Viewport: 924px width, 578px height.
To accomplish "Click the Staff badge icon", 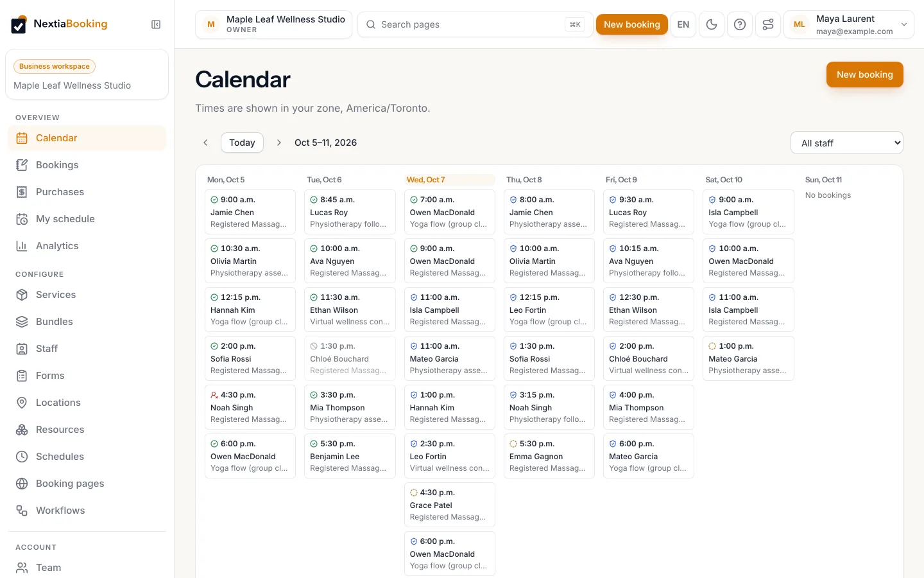I will (22, 349).
